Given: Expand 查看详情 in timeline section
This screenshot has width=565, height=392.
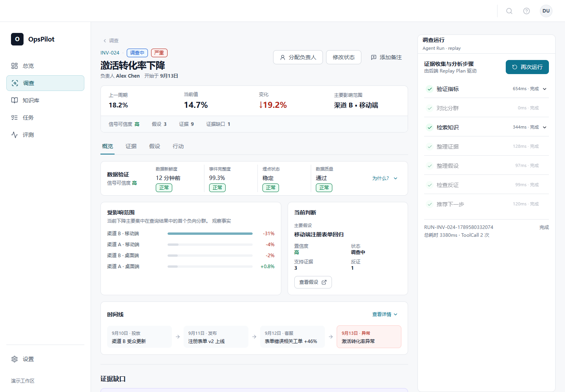Looking at the screenshot, I should click(x=385, y=314).
